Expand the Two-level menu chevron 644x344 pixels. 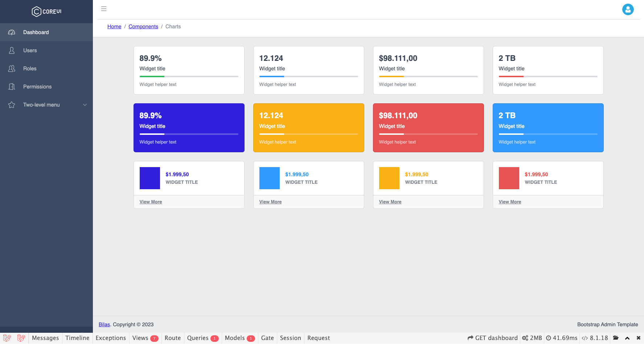pyautogui.click(x=85, y=105)
